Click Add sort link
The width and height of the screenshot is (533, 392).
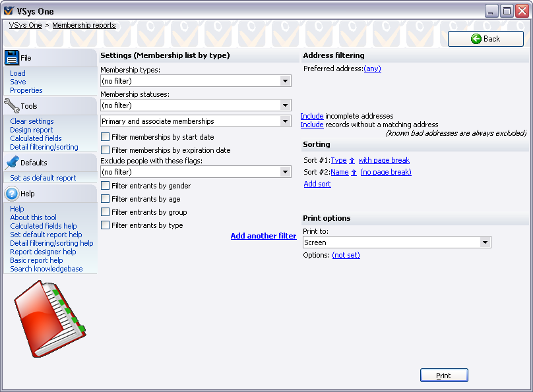317,184
